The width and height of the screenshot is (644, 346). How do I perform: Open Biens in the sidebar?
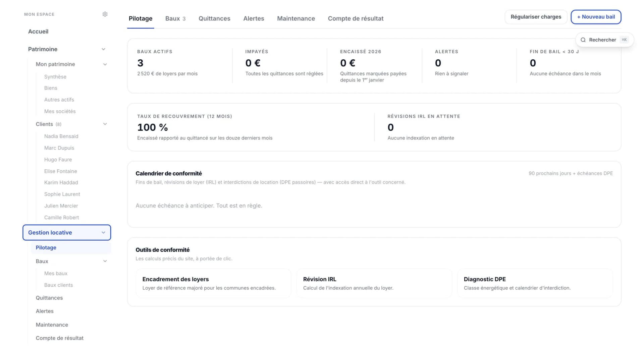tap(51, 88)
